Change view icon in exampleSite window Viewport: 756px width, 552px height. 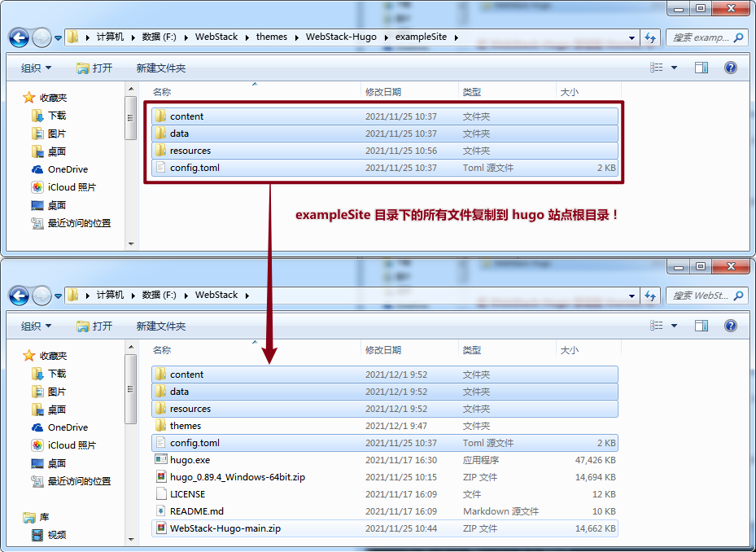point(656,68)
